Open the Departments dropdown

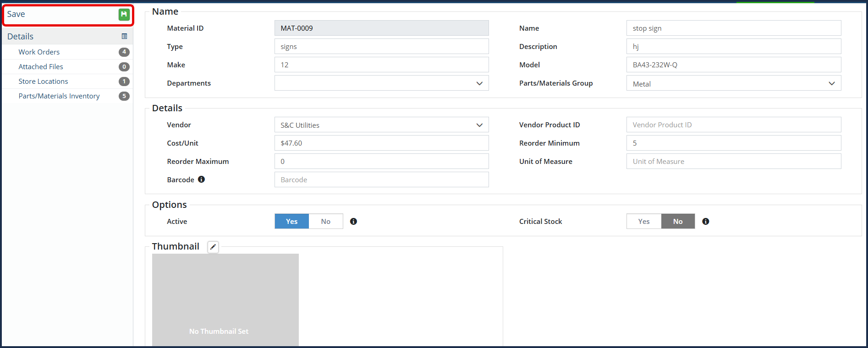tap(381, 83)
